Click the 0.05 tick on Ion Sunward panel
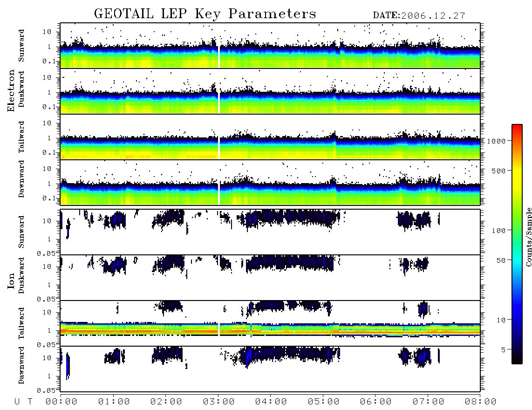 46,253
